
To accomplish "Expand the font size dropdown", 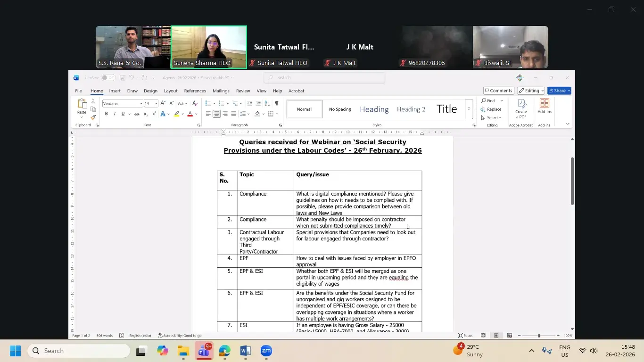I will click(x=156, y=103).
